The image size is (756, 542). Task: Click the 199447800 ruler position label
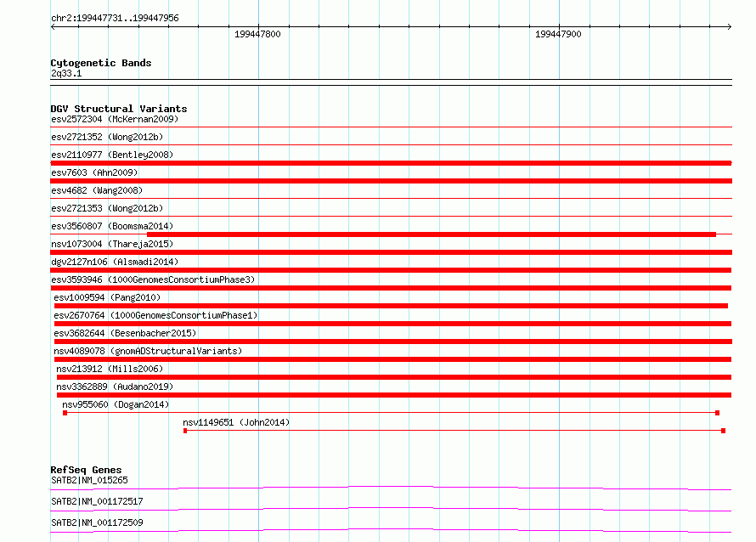point(257,34)
